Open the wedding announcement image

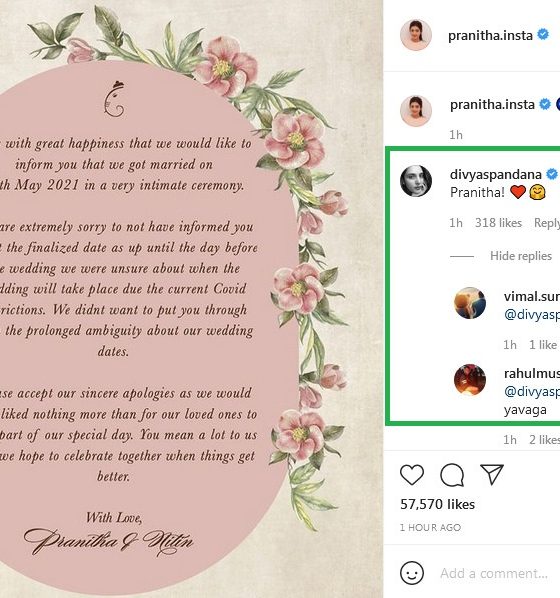191,299
